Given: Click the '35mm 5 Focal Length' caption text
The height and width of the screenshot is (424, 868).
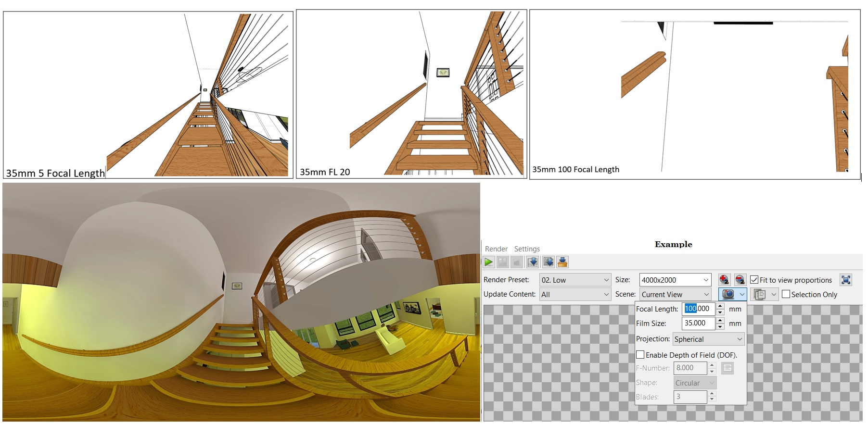Looking at the screenshot, I should click(x=55, y=173).
